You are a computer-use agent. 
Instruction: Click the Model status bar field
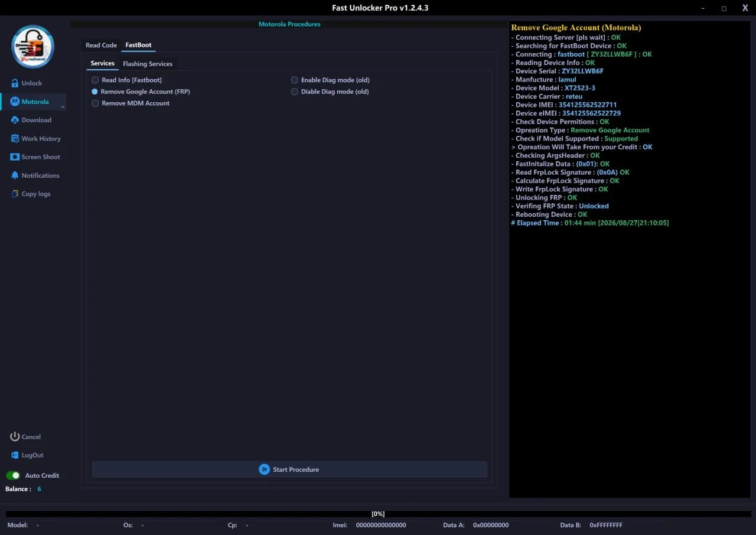tap(23, 525)
